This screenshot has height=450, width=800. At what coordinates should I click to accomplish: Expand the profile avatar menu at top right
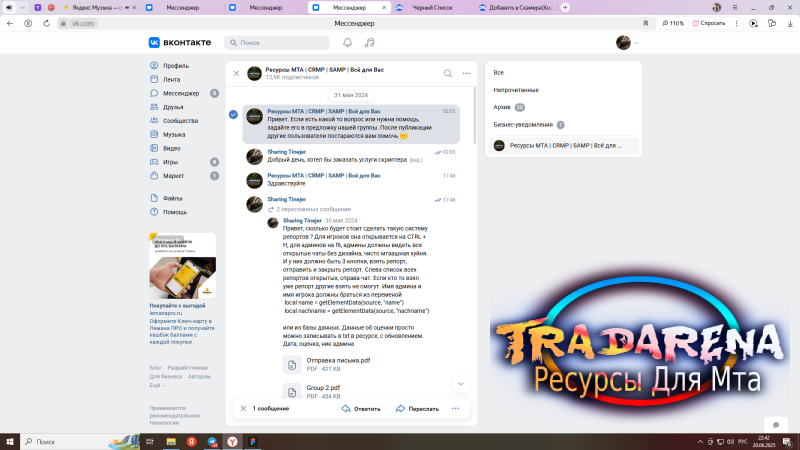point(627,43)
